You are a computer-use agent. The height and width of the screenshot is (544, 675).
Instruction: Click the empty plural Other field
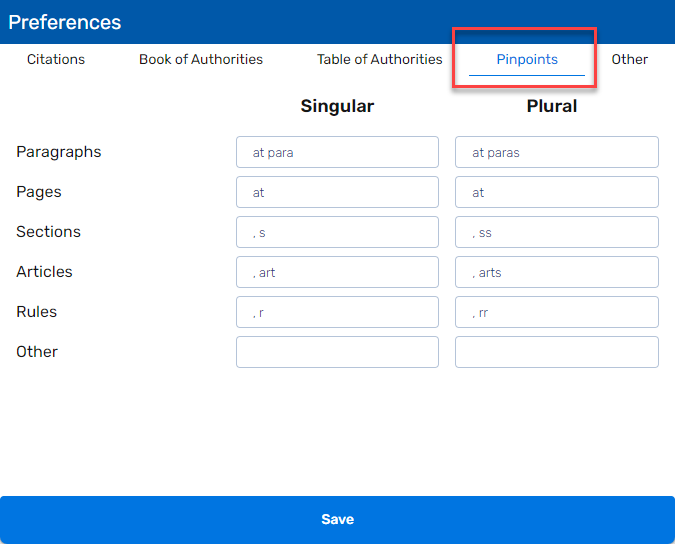557,352
